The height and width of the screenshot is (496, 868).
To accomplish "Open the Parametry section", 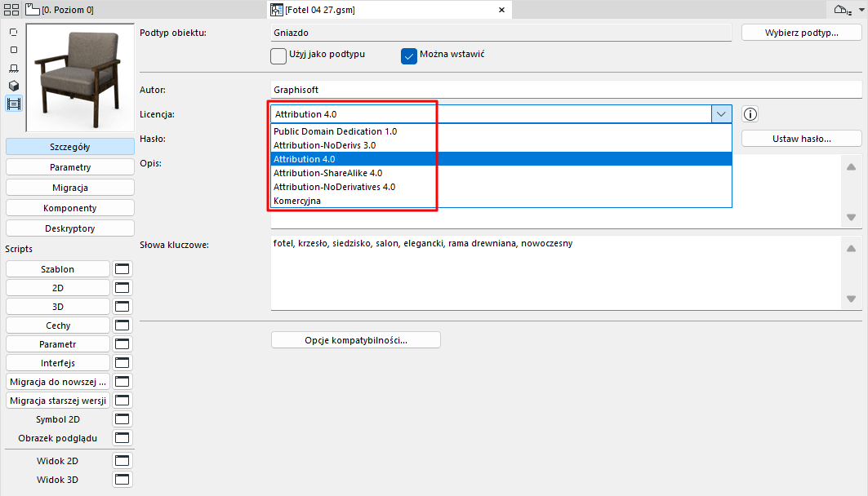I will click(69, 167).
